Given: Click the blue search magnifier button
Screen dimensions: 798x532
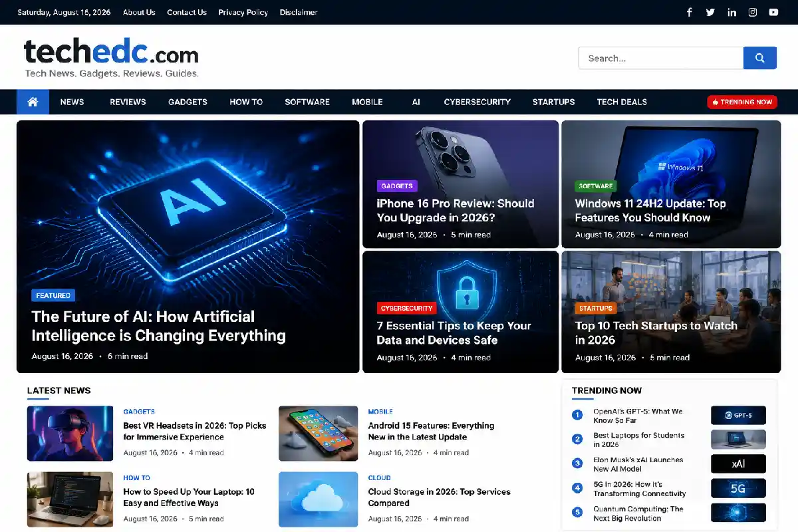Looking at the screenshot, I should pyautogui.click(x=759, y=58).
